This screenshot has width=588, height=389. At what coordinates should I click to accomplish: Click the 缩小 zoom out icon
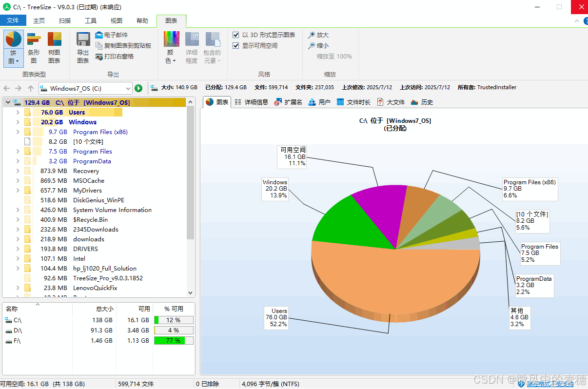pos(312,46)
